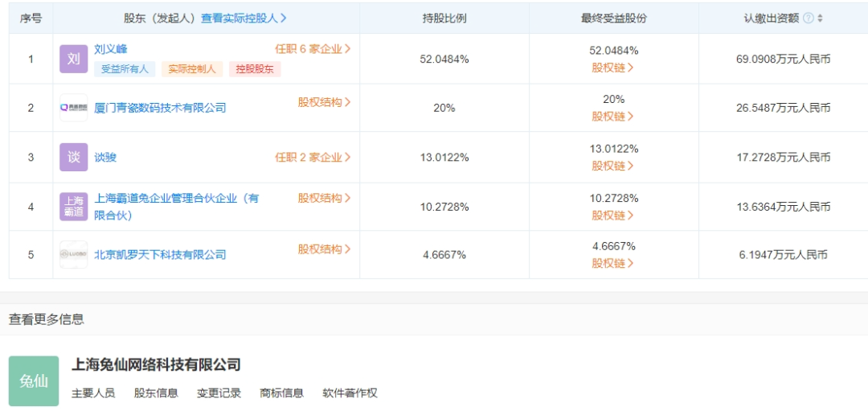Click the purple 谈 avatar icon
The image size is (868, 411).
click(74, 157)
